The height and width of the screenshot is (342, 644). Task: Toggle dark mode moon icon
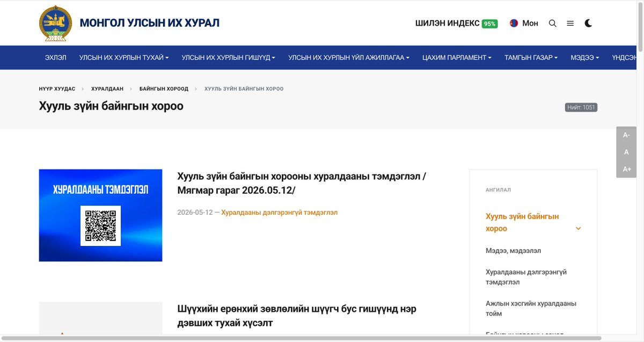pos(588,23)
